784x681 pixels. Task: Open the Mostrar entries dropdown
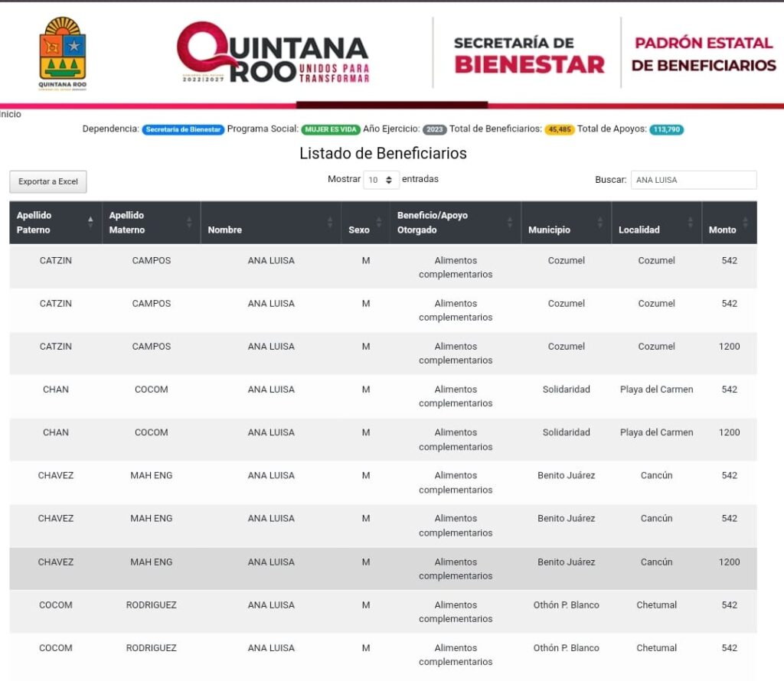tap(381, 180)
